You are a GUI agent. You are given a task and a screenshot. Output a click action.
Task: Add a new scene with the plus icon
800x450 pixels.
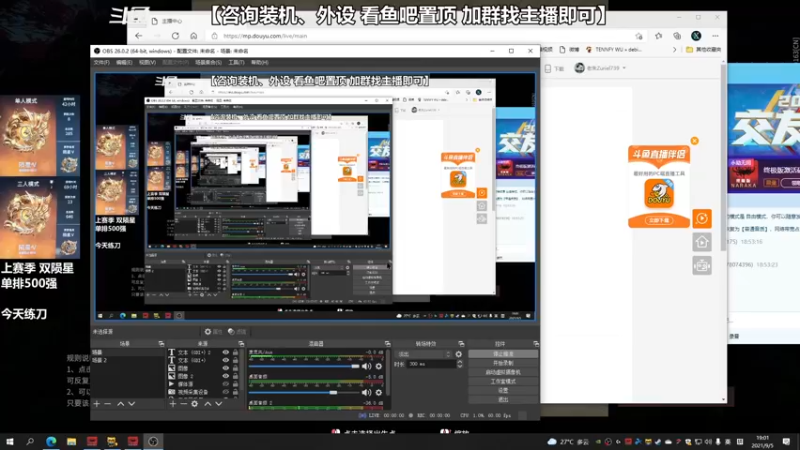96,404
